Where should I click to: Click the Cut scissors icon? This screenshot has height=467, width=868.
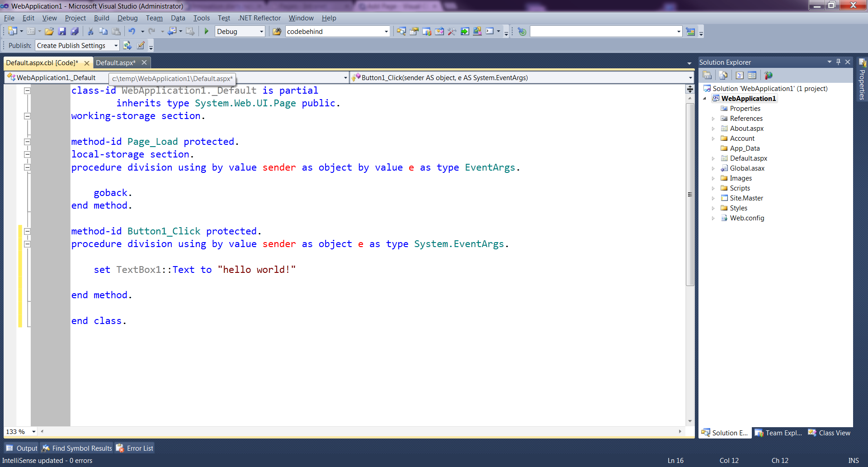[x=90, y=31]
